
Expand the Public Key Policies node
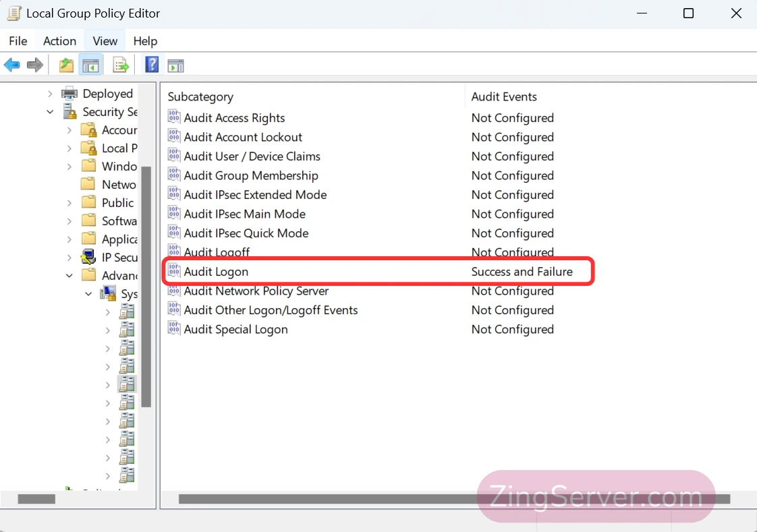69,202
